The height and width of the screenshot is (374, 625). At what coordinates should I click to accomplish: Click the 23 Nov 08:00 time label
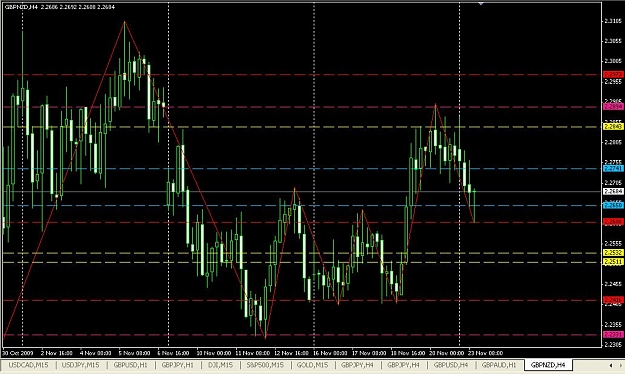coord(485,353)
